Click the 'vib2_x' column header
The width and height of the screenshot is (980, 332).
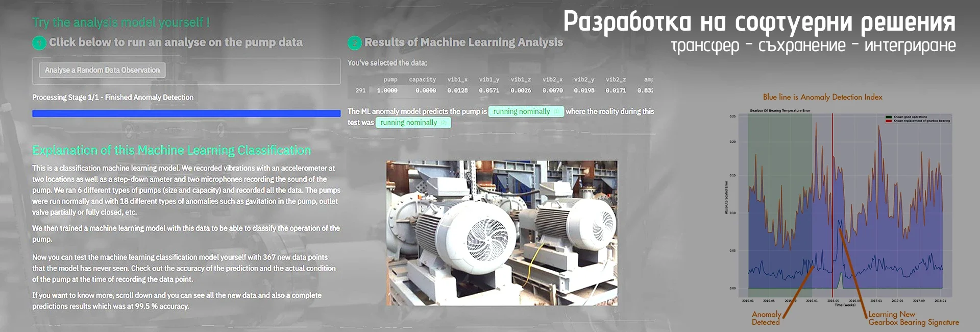pyautogui.click(x=552, y=80)
